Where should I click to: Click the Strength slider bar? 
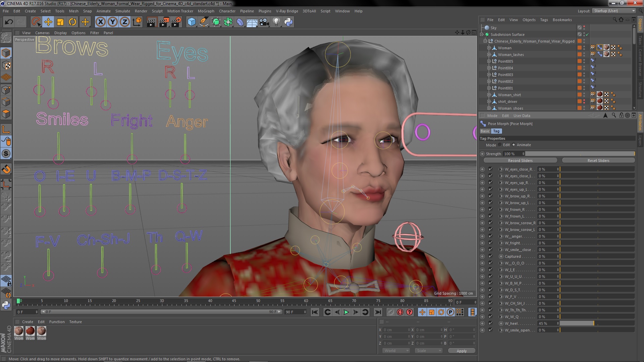pyautogui.click(x=580, y=154)
